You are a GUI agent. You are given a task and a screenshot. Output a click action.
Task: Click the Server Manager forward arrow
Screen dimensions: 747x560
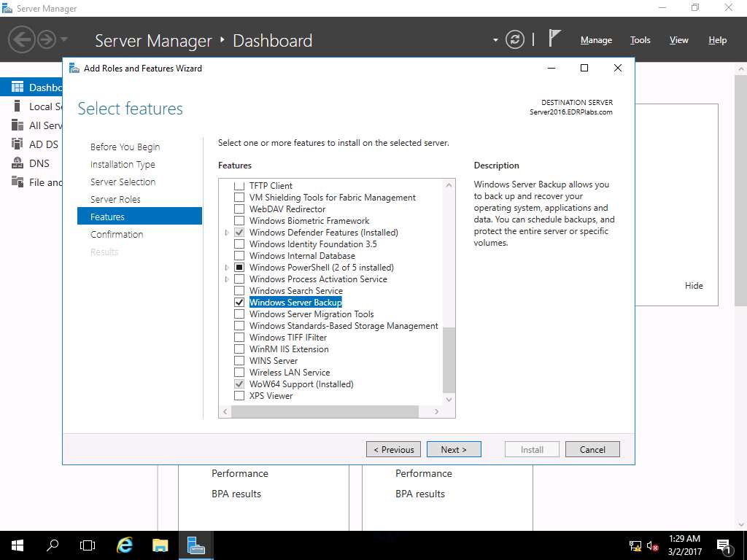(47, 39)
